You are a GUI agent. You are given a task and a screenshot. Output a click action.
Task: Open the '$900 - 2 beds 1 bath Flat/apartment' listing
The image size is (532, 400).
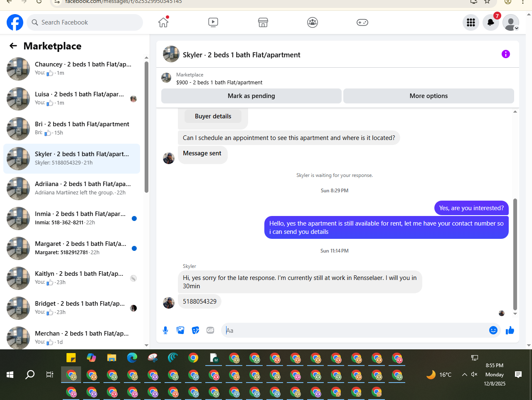coord(219,82)
